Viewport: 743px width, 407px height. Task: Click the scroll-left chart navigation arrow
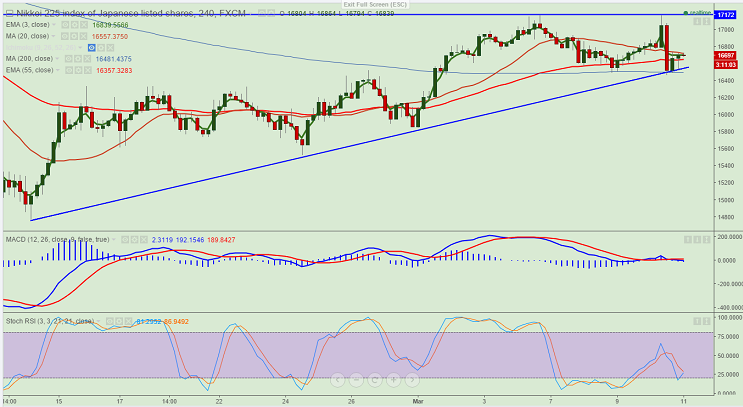337,380
